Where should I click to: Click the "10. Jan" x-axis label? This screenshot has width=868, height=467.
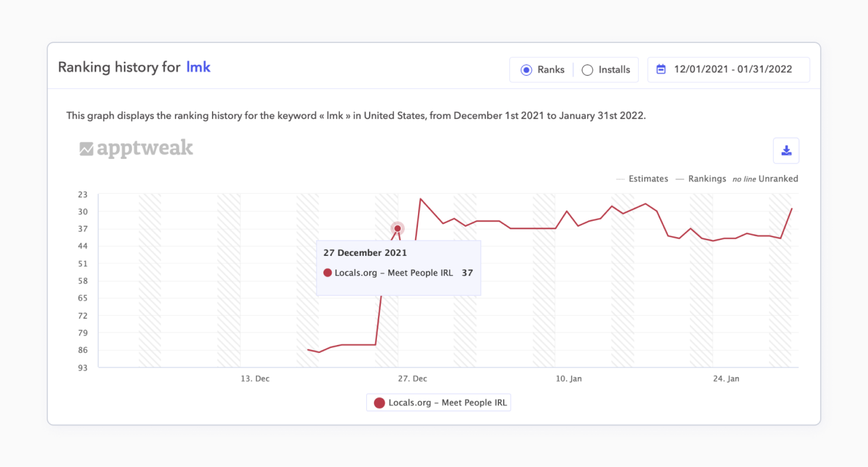point(568,379)
